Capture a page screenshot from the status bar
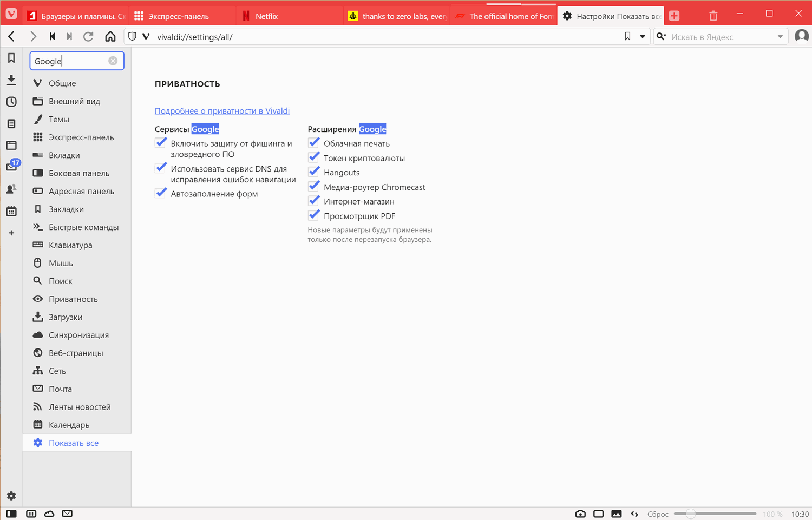 580,514
